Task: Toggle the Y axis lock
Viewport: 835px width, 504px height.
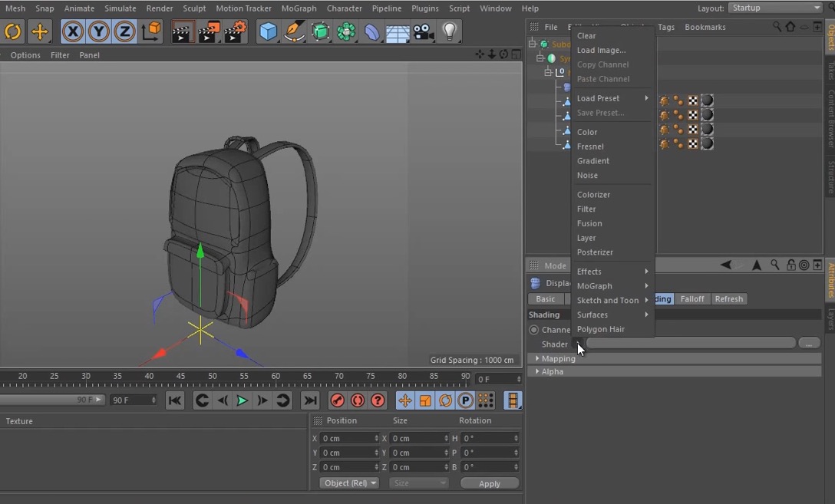Action: click(x=97, y=31)
